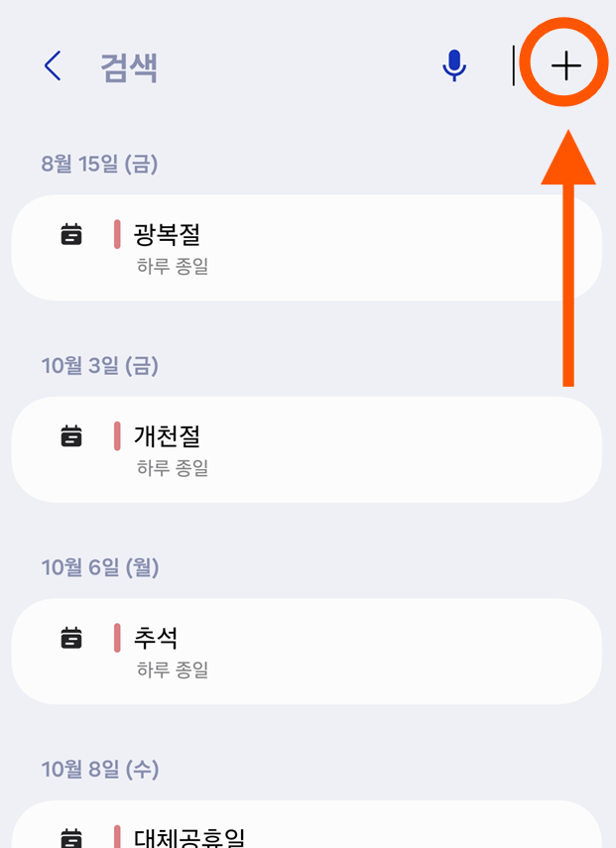Select the calendar icon beside 광복절
This screenshot has width=616, height=848.
[69, 233]
